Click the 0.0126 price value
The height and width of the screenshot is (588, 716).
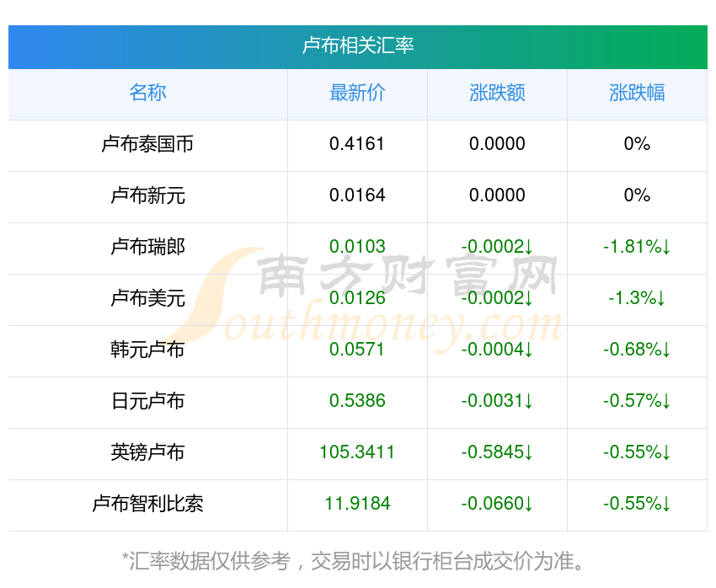coord(357,298)
